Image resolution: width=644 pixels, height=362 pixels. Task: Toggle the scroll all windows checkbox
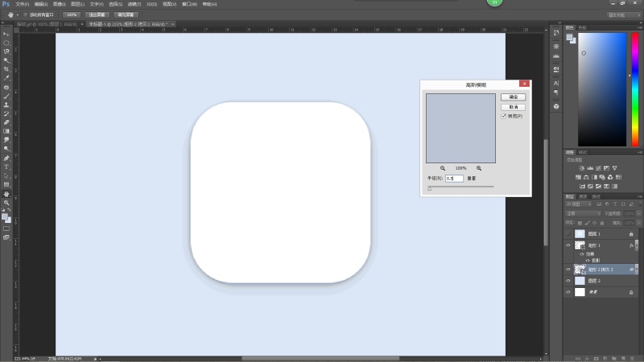pyautogui.click(x=26, y=14)
